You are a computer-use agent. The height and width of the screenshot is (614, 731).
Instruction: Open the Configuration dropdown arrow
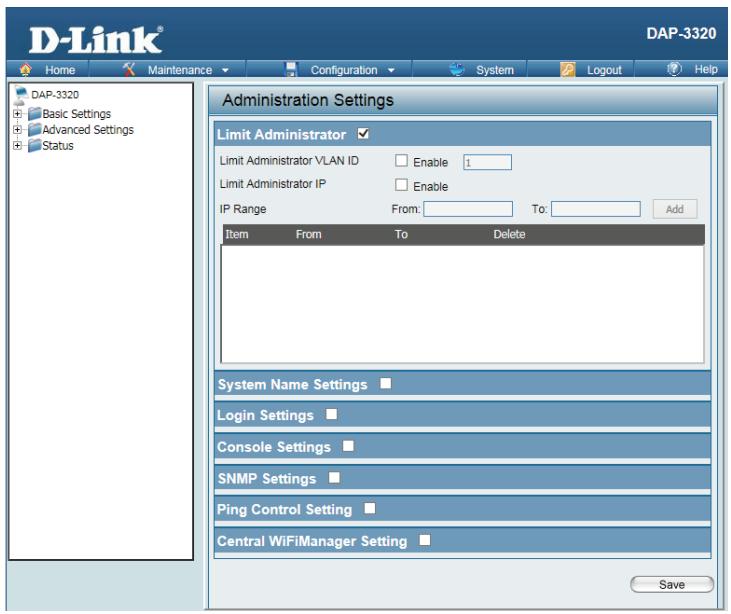(391, 70)
